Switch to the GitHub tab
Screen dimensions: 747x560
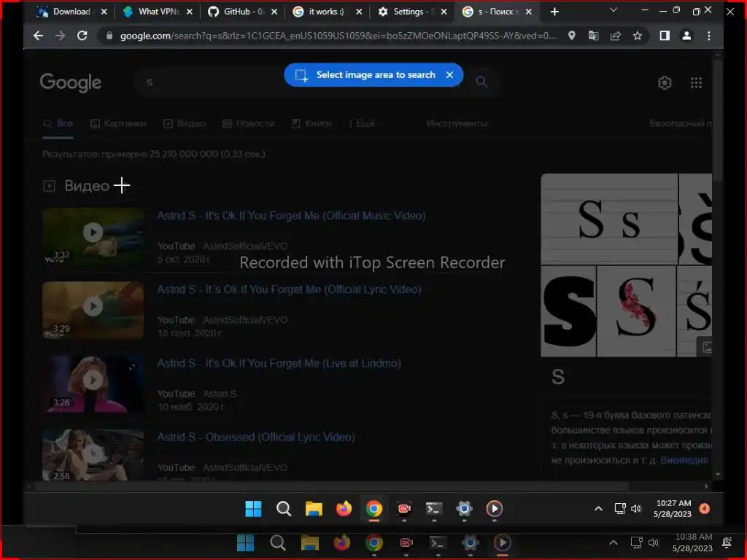(x=243, y=12)
